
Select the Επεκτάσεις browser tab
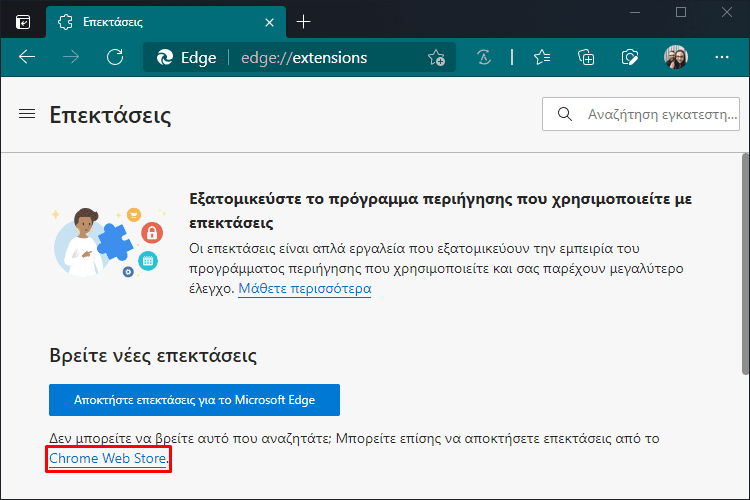tap(165, 22)
